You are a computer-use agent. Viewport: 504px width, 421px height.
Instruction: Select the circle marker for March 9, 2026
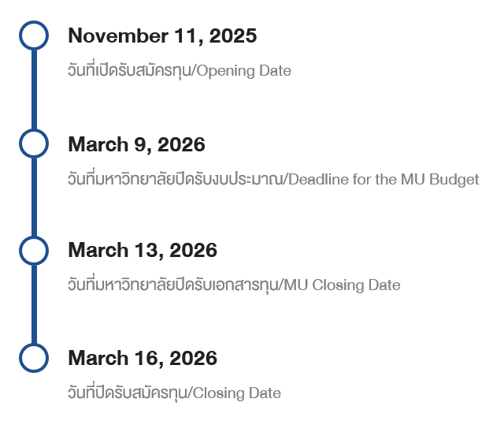click(34, 143)
